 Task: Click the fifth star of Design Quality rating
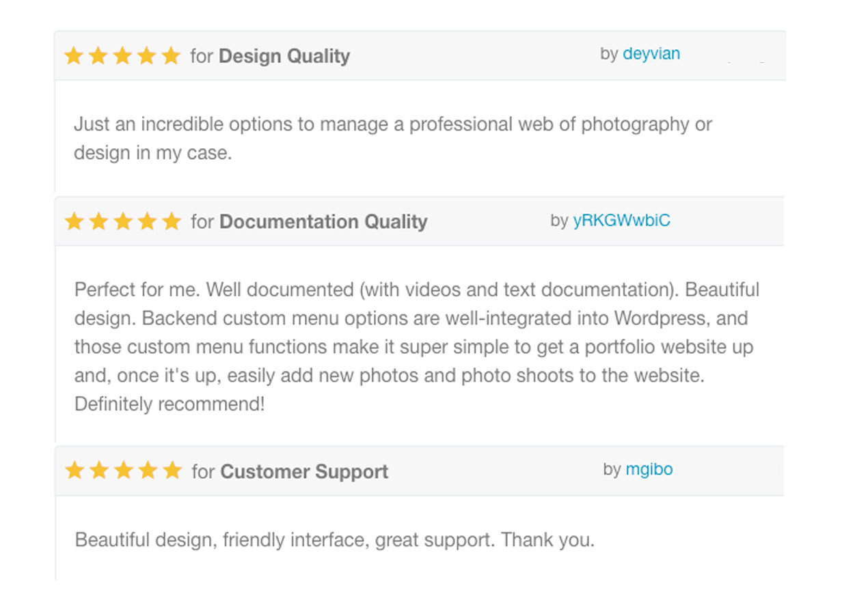(x=171, y=56)
